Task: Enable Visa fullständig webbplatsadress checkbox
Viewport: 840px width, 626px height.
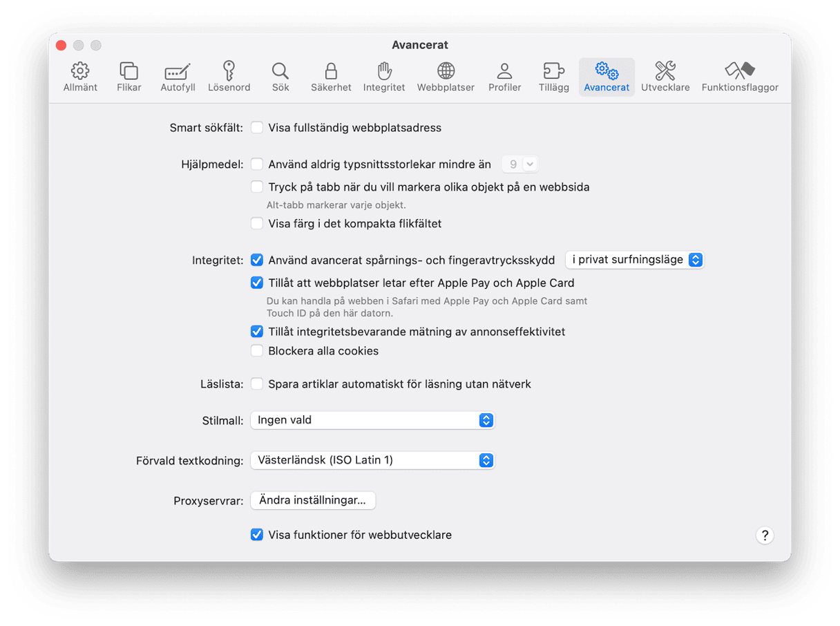Action: pyautogui.click(x=257, y=128)
